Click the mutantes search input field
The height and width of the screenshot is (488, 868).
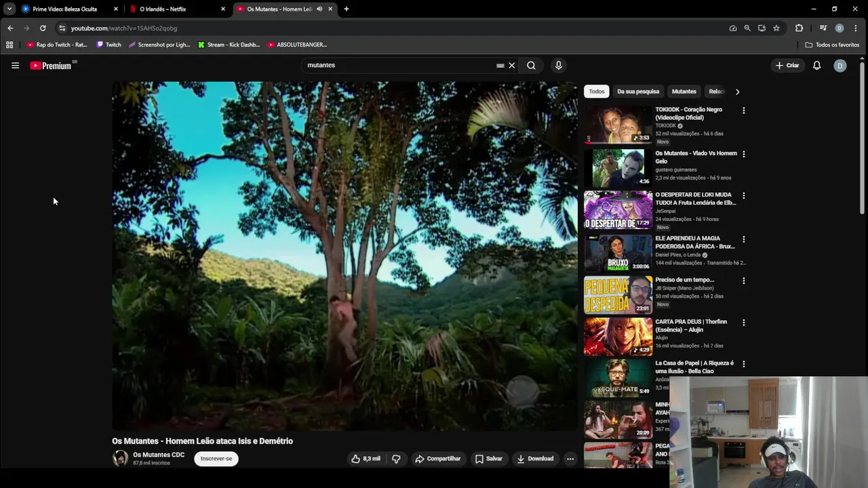point(400,66)
